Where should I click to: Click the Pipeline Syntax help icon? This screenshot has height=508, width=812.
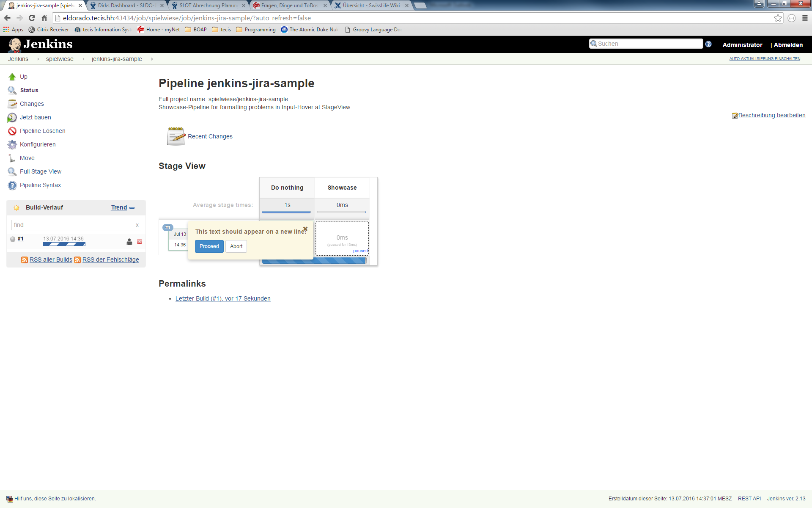click(12, 185)
